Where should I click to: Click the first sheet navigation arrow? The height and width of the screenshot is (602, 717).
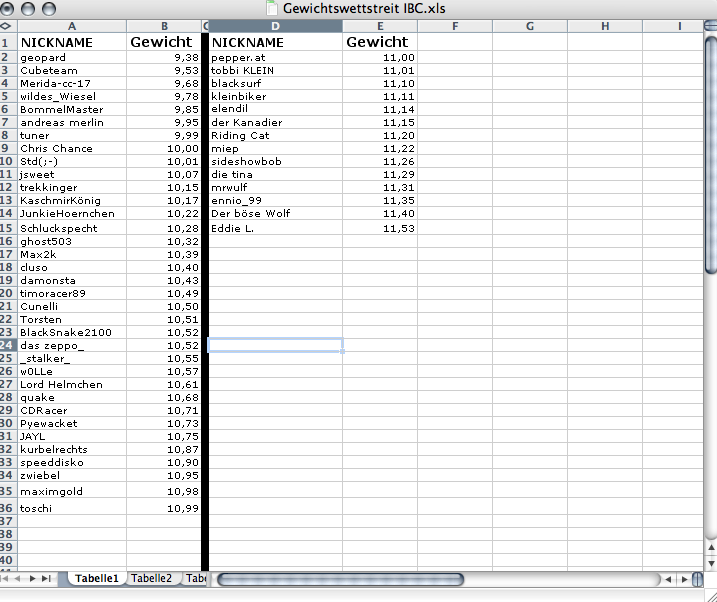coord(7,579)
